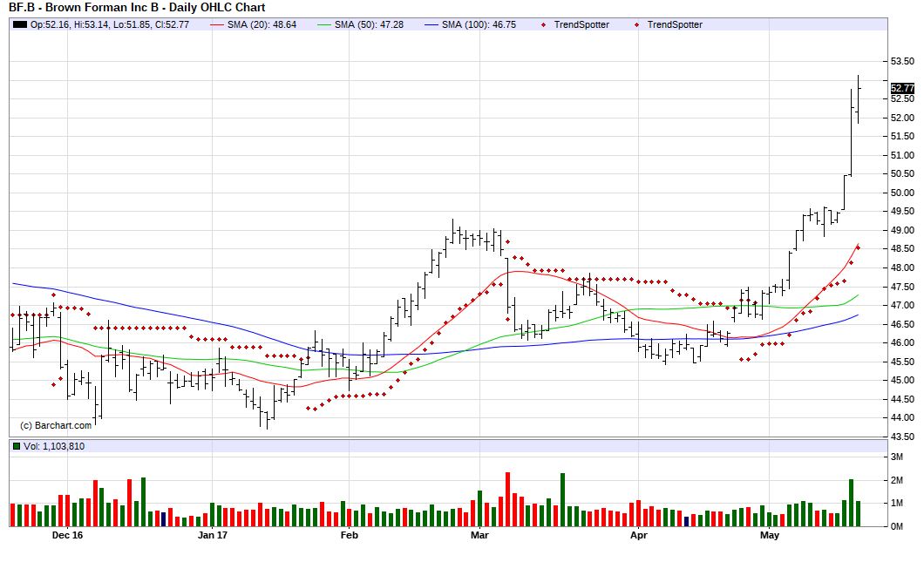Click the red SMA (20) legend line

coord(217,24)
